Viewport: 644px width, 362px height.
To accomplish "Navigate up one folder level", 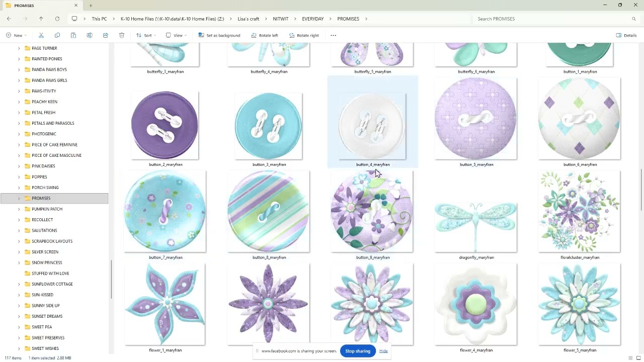I will [41, 19].
